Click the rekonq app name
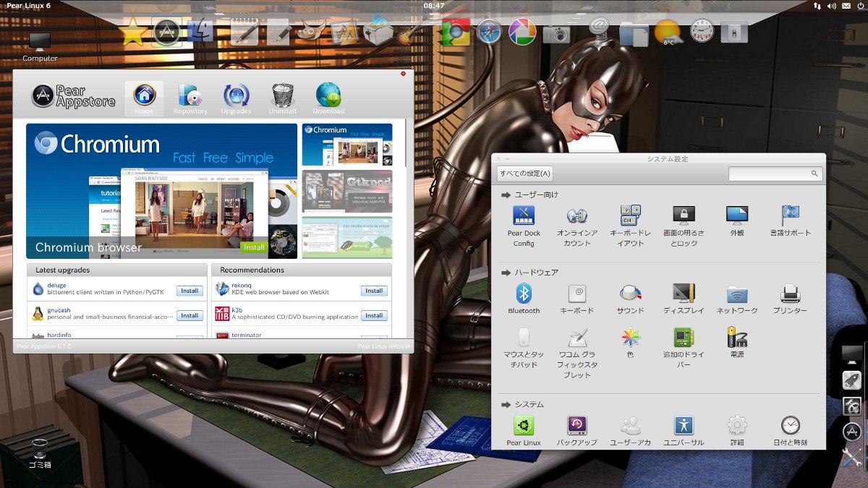 pos(242,286)
